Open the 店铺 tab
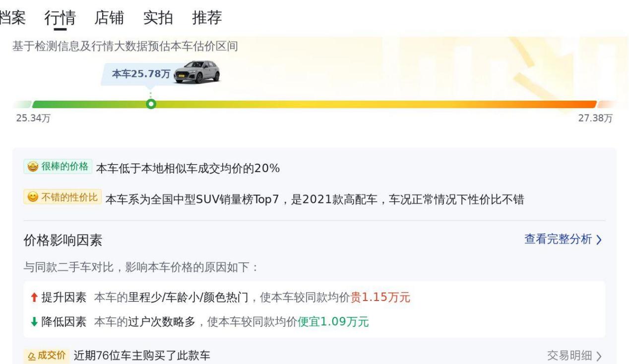 pos(109,18)
